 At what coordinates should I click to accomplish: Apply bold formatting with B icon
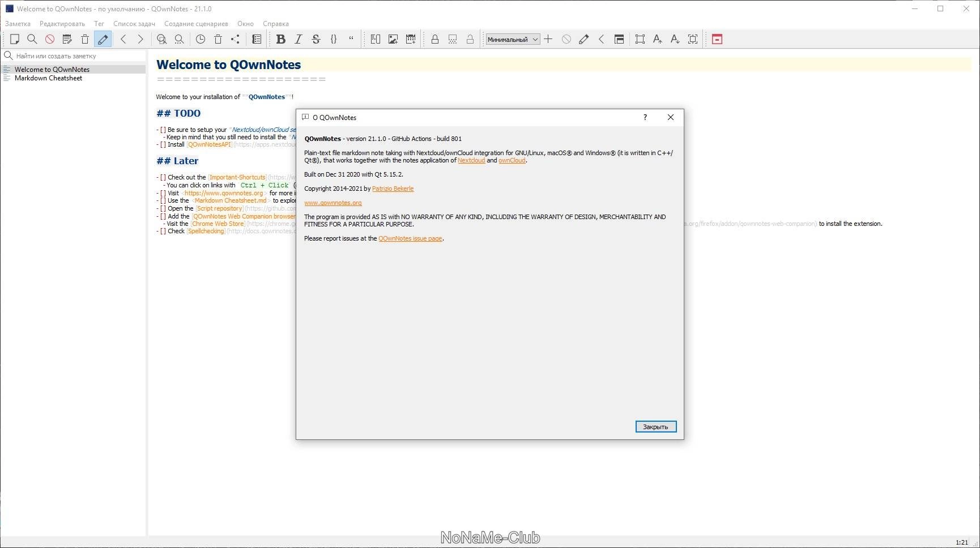coord(280,39)
